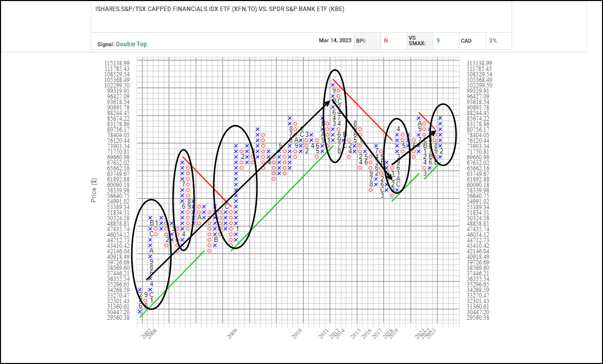
Task: Click the '2015' year label on the time axis
Action: click(356, 334)
